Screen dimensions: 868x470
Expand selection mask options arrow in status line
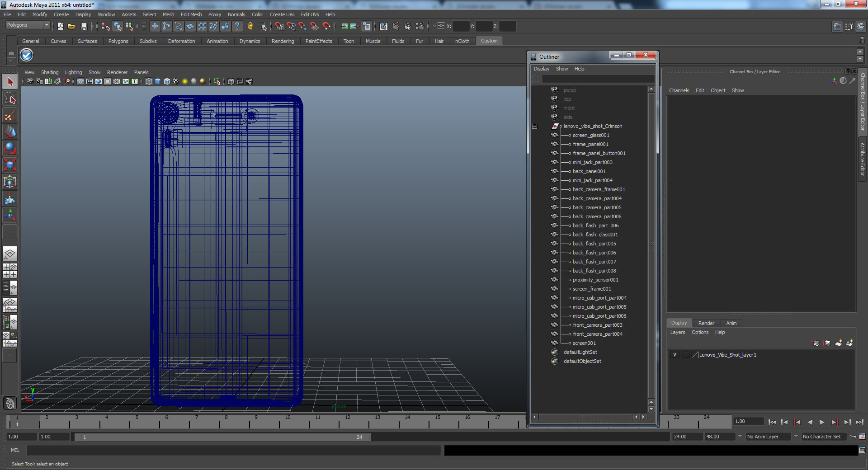(144, 26)
